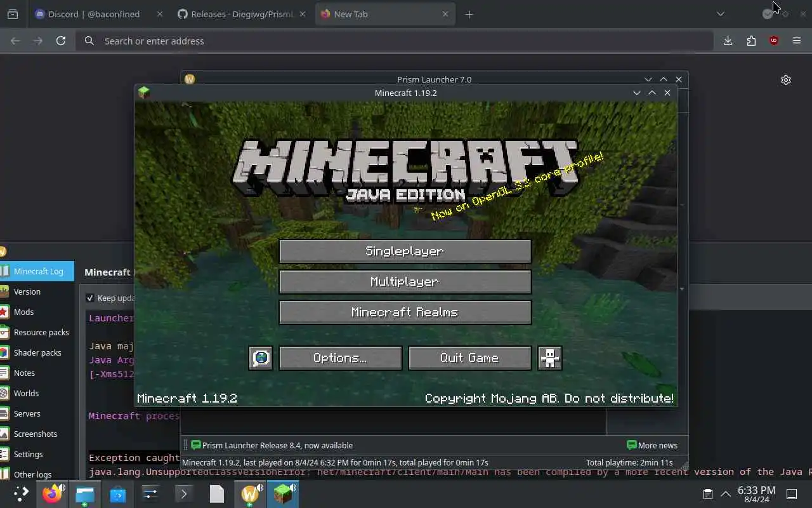812x508 pixels.
Task: Open the browser hamburger menu
Action: click(797, 41)
